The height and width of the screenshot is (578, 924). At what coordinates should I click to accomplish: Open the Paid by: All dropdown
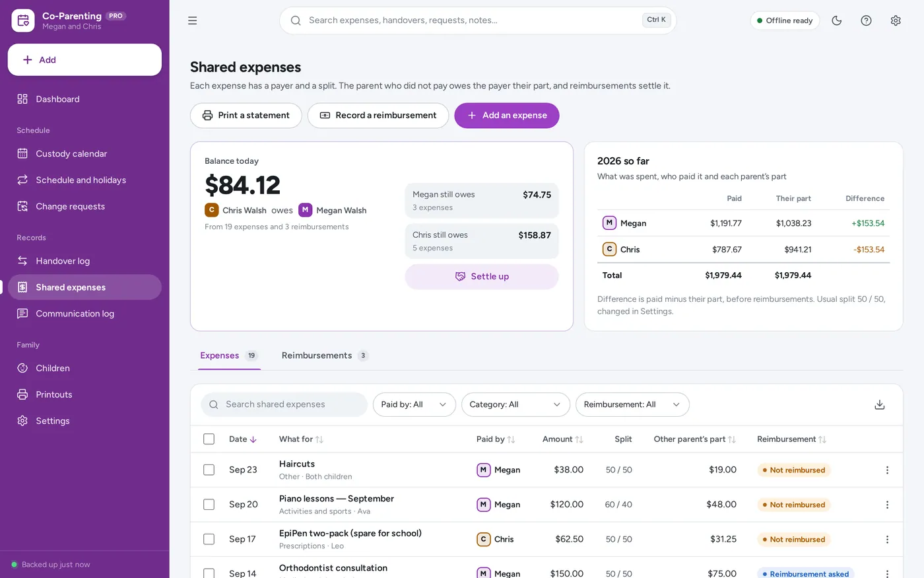414,404
